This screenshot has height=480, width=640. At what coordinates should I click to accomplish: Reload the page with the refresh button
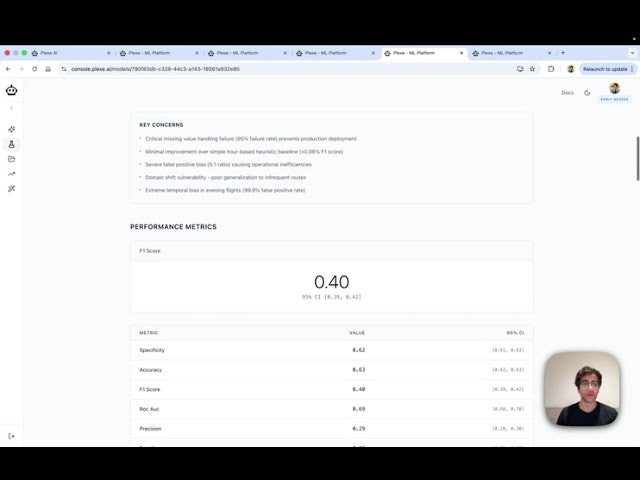pos(34,69)
